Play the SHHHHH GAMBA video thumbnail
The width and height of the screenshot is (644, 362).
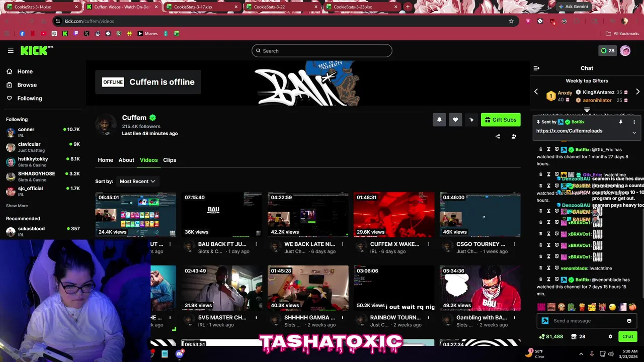pos(308,288)
